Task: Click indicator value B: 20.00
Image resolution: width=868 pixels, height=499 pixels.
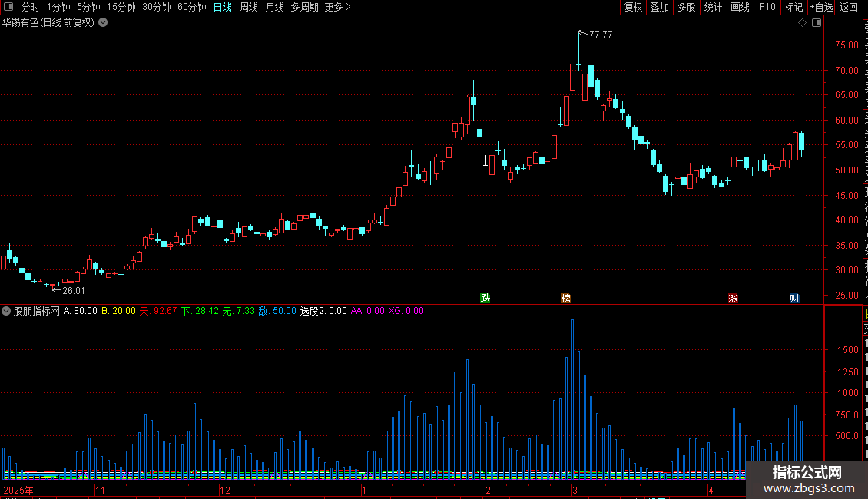Action: click(118, 311)
